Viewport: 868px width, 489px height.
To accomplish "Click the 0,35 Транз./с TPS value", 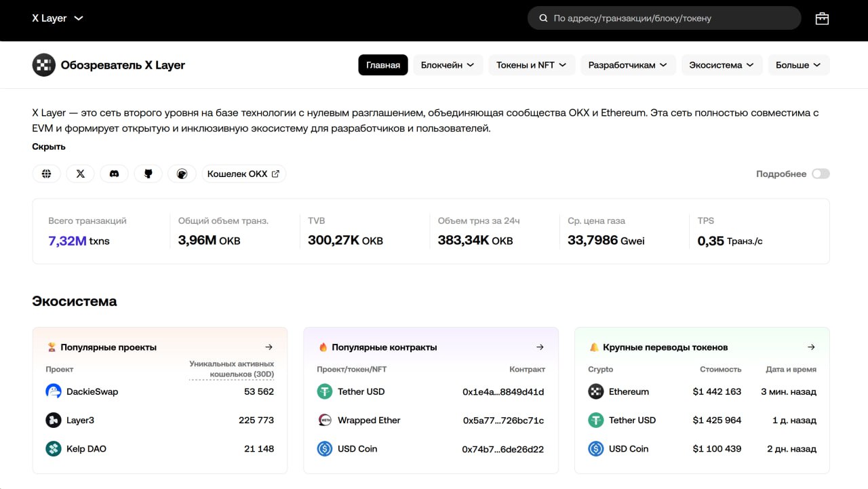I will point(730,241).
